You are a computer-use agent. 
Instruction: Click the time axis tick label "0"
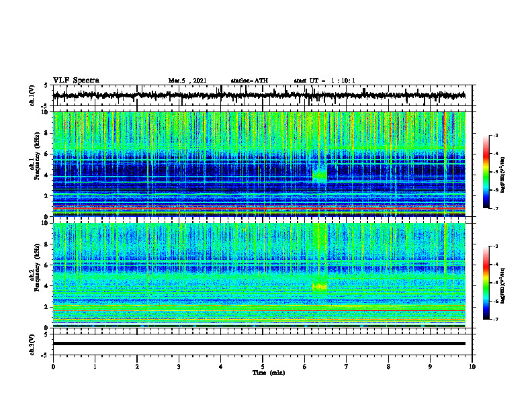53,367
